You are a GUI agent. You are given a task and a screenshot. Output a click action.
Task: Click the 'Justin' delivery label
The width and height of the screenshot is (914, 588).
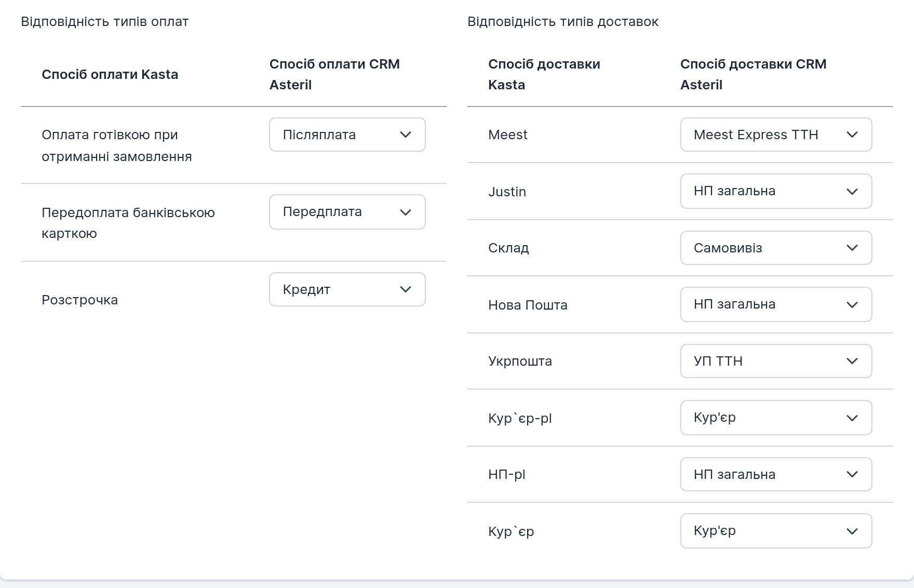(507, 192)
